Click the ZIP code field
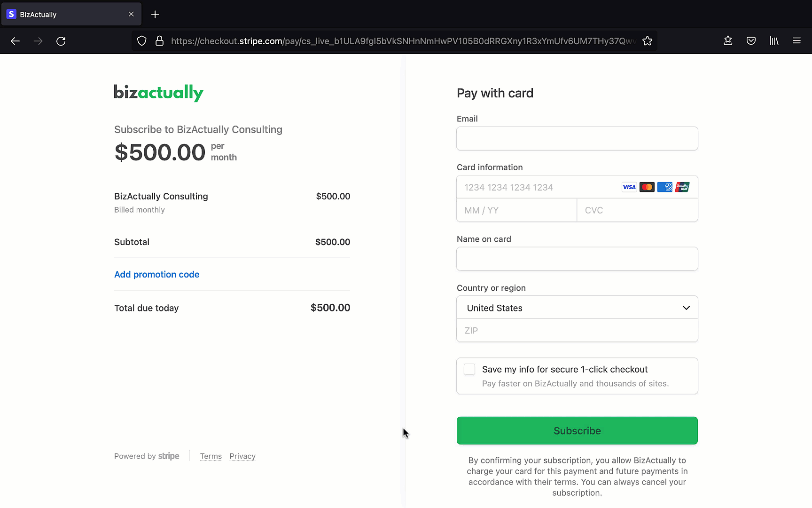This screenshot has width=812, height=508. click(x=577, y=331)
